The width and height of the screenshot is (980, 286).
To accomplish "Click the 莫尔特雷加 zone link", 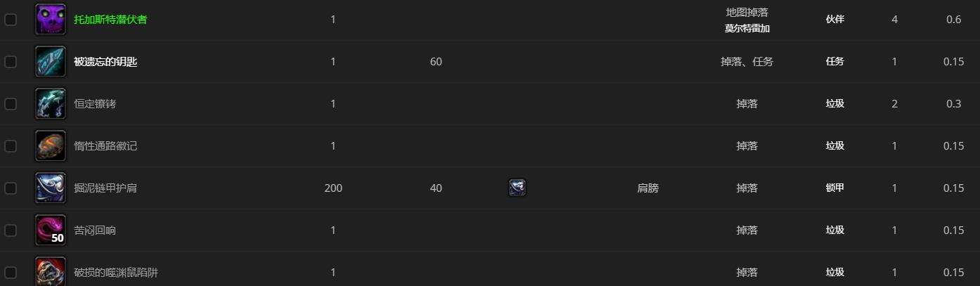I will 747,29.
